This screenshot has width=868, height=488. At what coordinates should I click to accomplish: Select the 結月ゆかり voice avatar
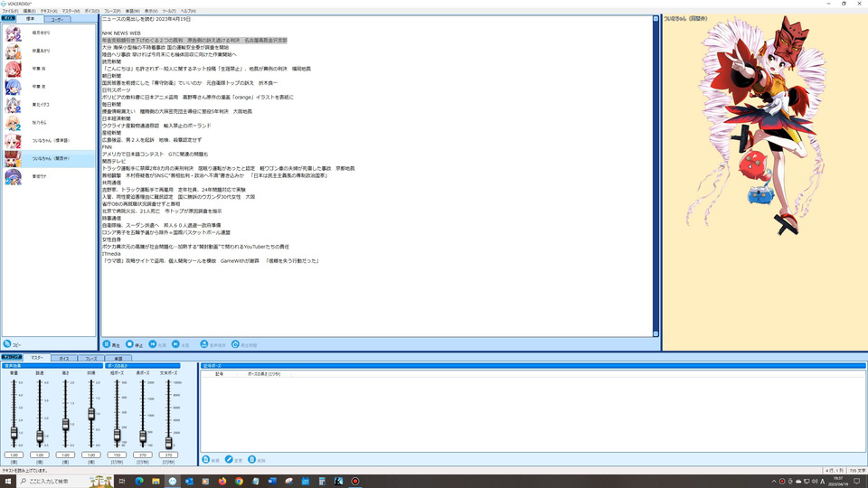pos(14,33)
